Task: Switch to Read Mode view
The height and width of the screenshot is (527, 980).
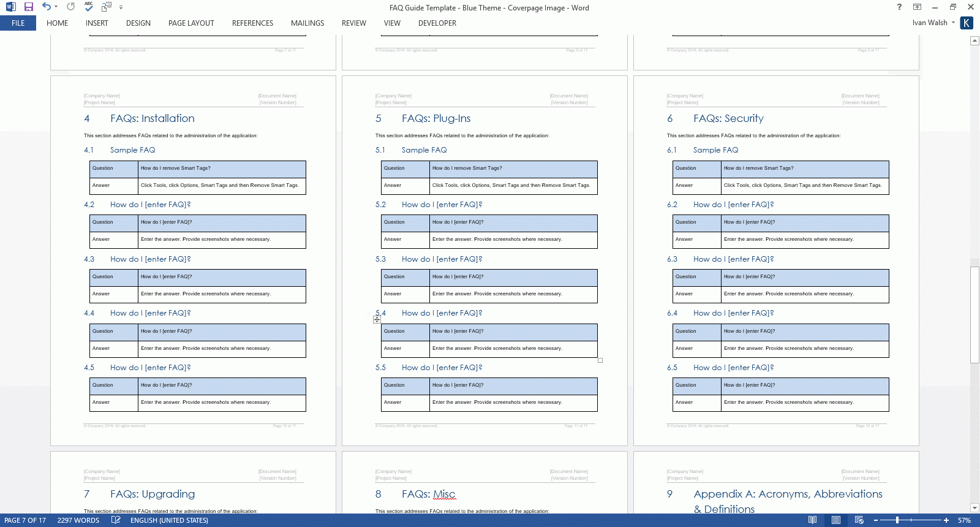Action: [812, 520]
